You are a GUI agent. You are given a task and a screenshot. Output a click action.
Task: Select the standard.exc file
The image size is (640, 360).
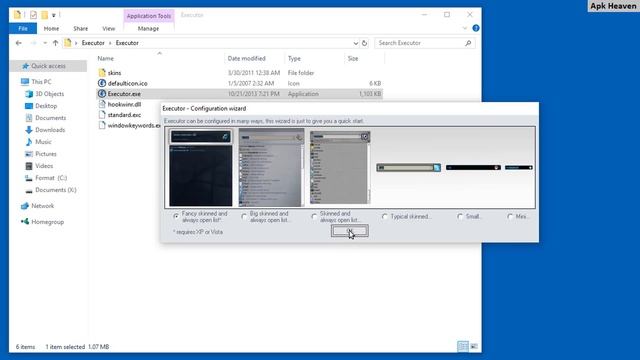(x=124, y=115)
